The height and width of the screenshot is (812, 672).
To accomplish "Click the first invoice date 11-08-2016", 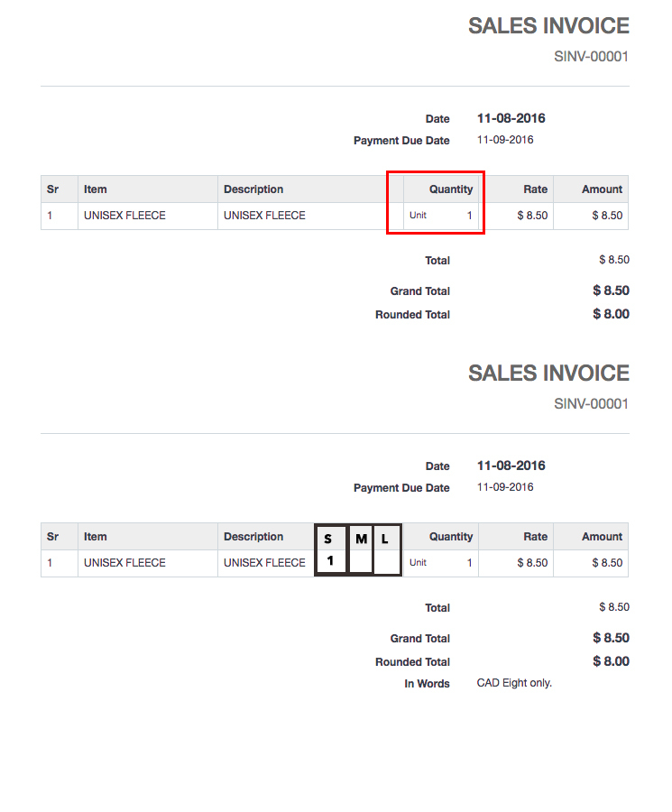I will [x=511, y=118].
